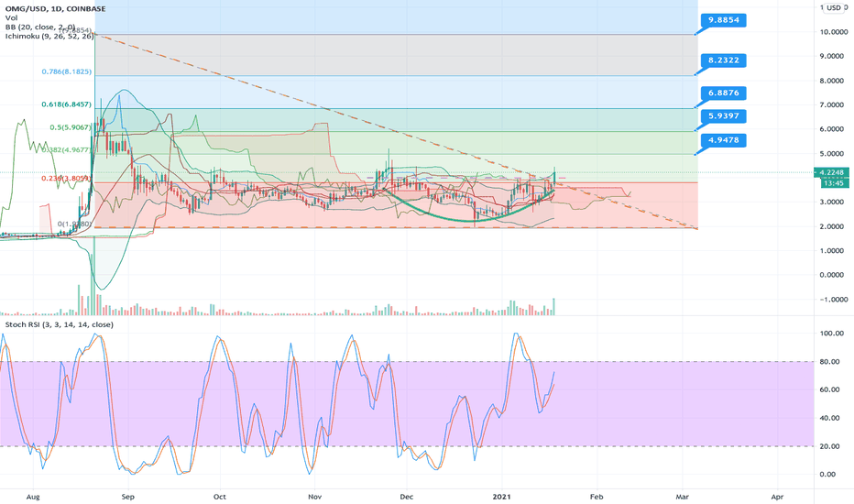Click the Fib level label 0.786(8.1825)
854x504 pixels.
click(67, 71)
